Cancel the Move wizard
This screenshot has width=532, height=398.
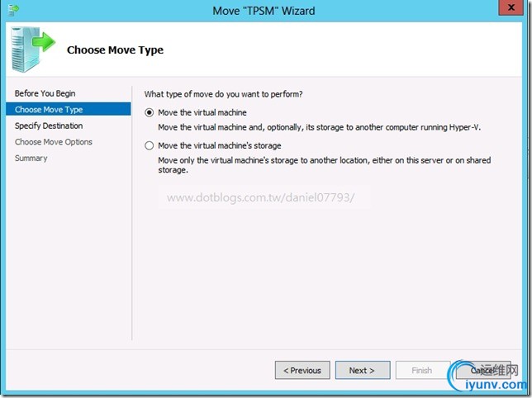[x=483, y=370]
